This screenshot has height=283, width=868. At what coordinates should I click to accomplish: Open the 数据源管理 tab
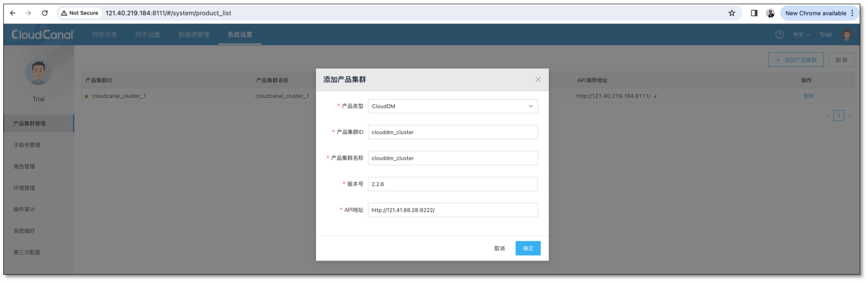(193, 35)
